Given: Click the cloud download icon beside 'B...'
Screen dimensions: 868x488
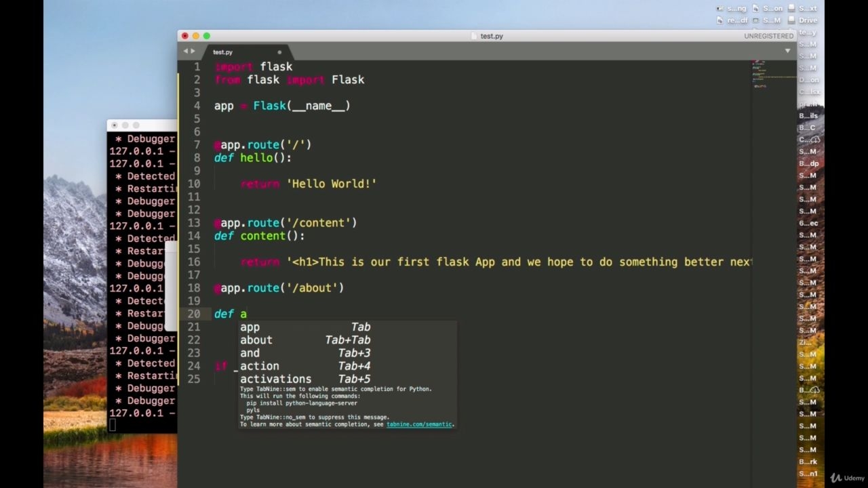Looking at the screenshot, I should click(814, 390).
